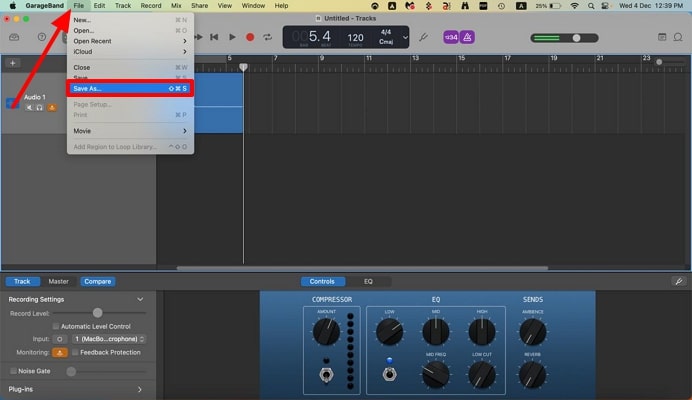Viewport: 692px width, 400px height.
Task: Click the Compressor Amount knob
Action: point(326,332)
